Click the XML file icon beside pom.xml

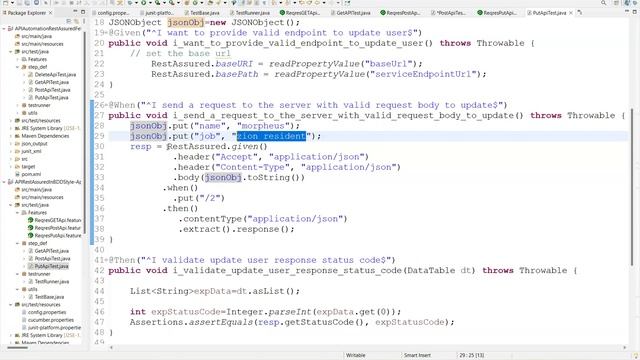pyautogui.click(x=18, y=174)
